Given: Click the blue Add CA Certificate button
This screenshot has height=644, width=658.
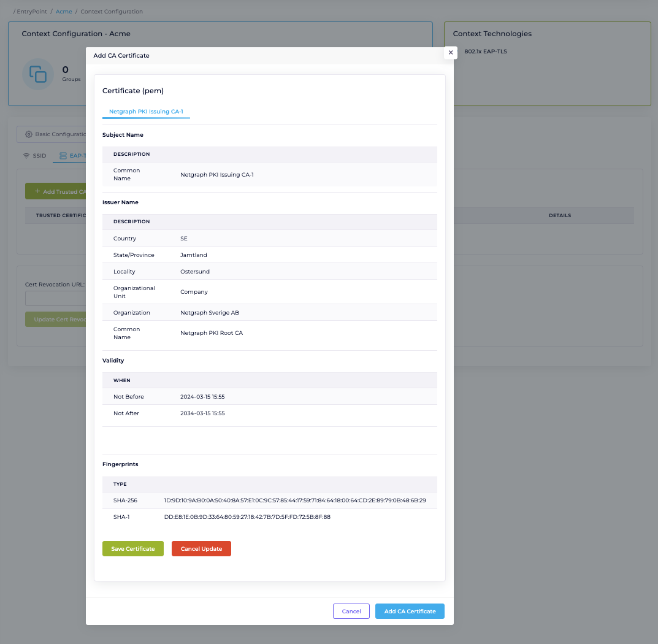Looking at the screenshot, I should coord(410,611).
